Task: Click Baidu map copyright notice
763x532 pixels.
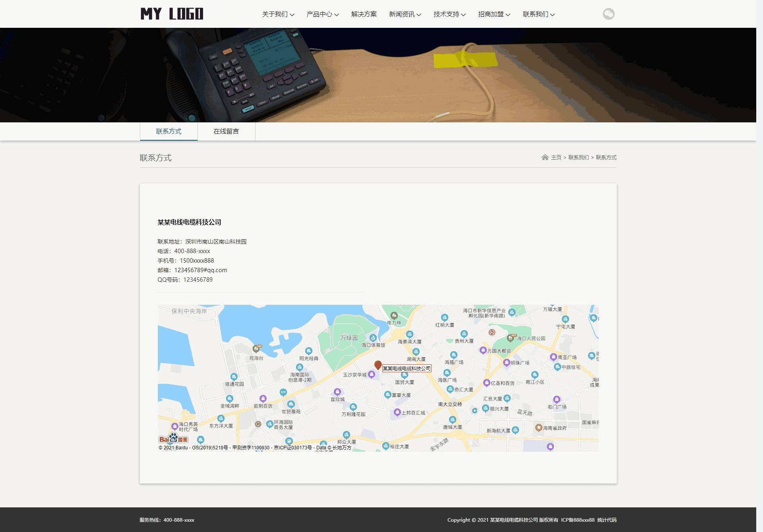Action: [x=255, y=447]
